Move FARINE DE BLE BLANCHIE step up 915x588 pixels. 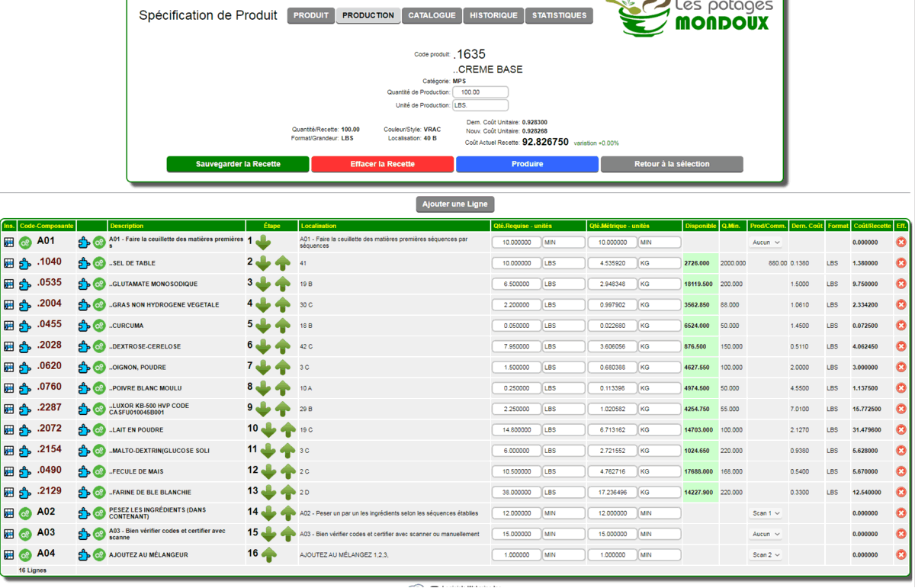tap(288, 492)
